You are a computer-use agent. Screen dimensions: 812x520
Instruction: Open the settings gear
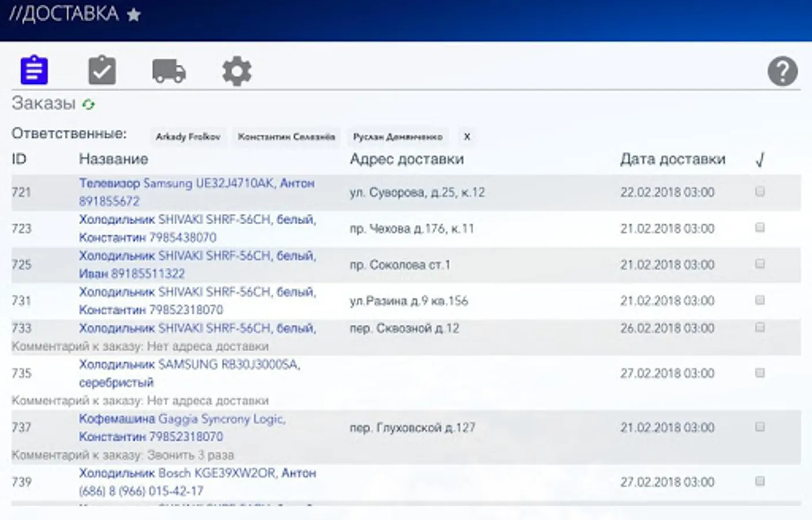[237, 71]
